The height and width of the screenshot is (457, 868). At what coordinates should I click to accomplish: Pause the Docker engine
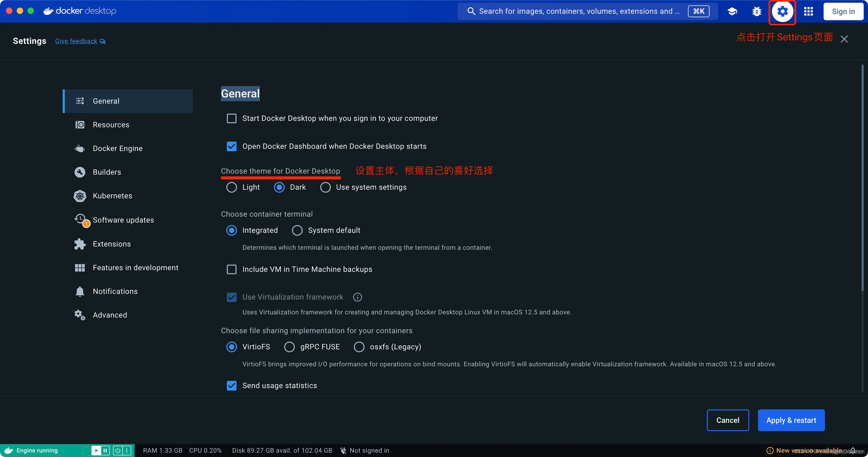pyautogui.click(x=105, y=450)
